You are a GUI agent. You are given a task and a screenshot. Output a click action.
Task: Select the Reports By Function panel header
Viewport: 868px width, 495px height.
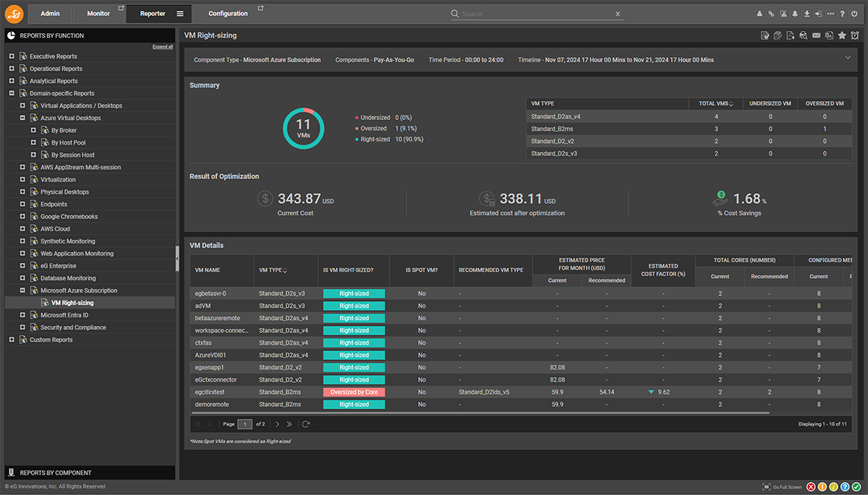[x=90, y=35]
